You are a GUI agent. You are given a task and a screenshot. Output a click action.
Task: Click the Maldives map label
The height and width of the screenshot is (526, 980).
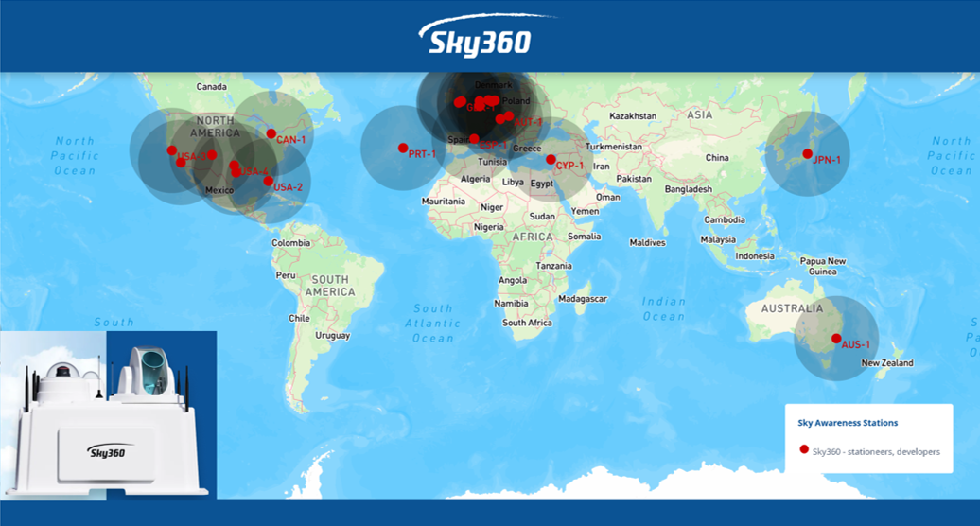[647, 242]
